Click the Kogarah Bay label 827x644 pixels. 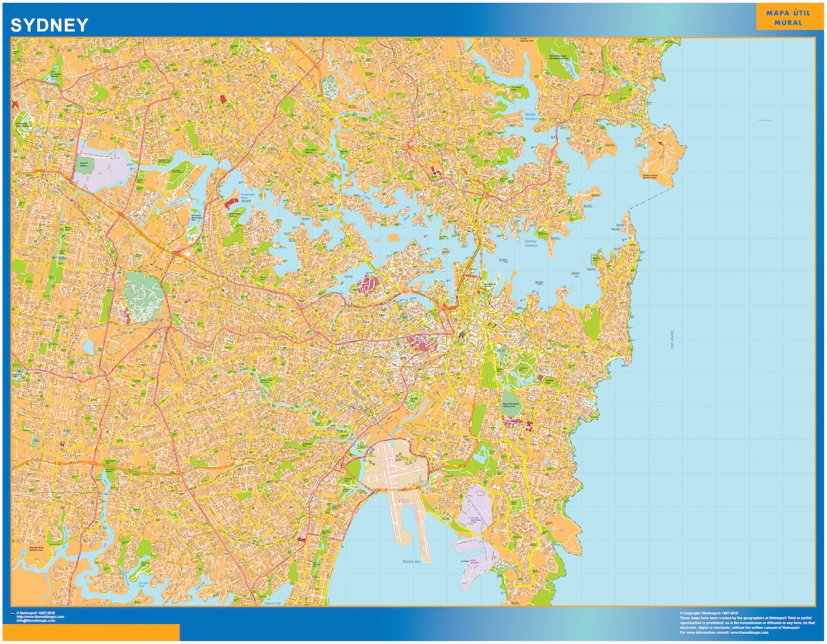(273, 602)
